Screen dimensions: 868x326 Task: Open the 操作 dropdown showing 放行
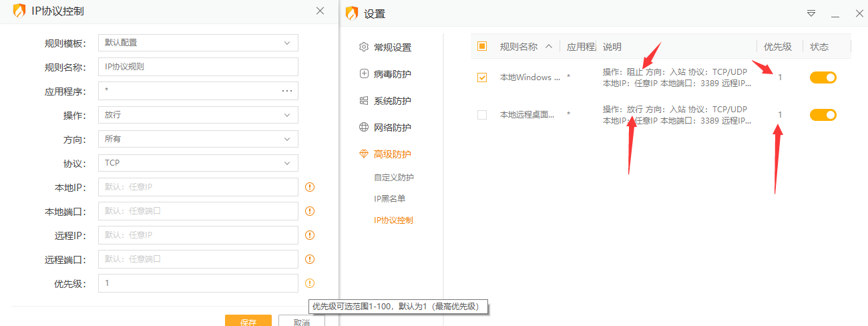point(198,115)
